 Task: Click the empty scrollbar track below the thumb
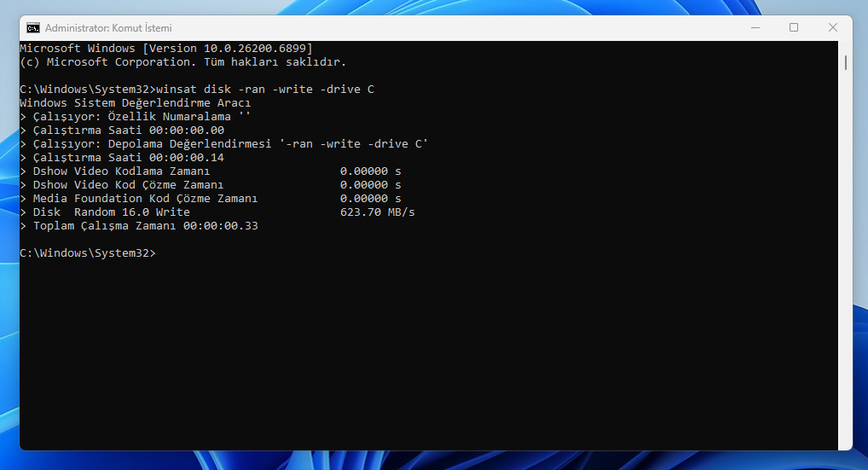[x=845, y=256]
